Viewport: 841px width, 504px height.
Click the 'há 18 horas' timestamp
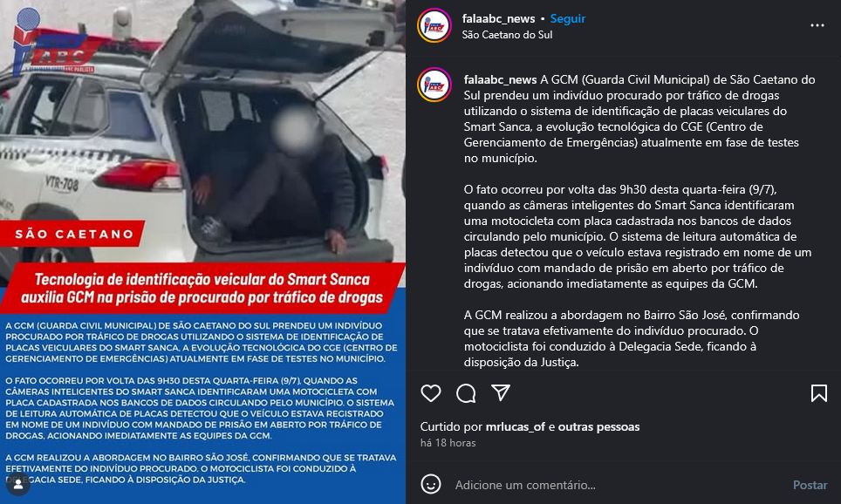(x=448, y=443)
